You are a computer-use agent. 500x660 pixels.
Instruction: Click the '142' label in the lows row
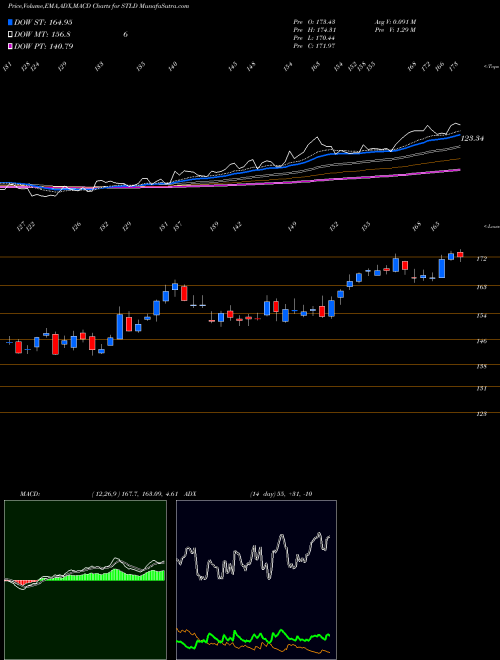tap(237, 226)
